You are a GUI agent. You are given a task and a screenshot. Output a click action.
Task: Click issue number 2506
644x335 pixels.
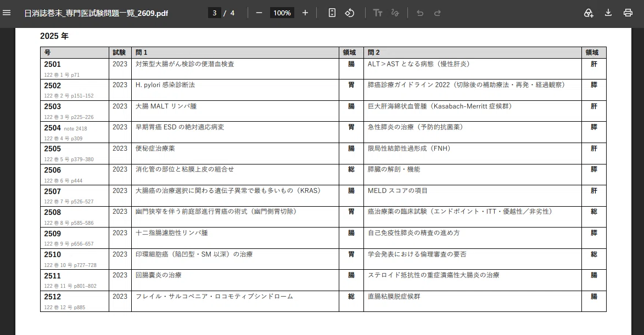(x=53, y=170)
